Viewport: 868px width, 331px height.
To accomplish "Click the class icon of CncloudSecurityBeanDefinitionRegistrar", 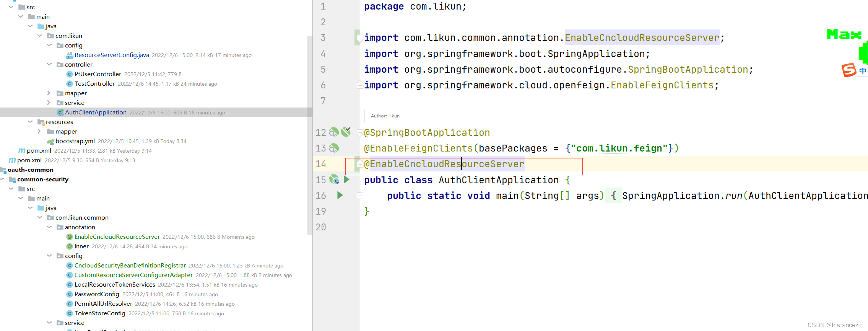I will click(70, 266).
